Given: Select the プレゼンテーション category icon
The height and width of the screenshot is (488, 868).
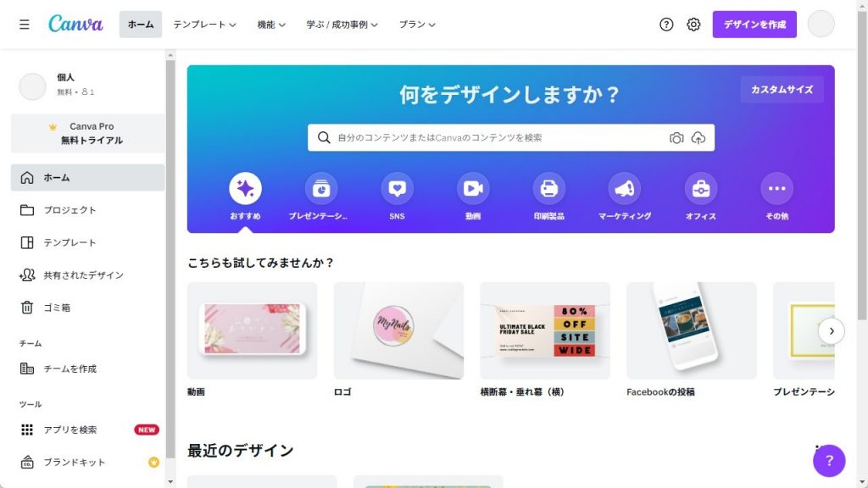Looking at the screenshot, I should click(321, 189).
